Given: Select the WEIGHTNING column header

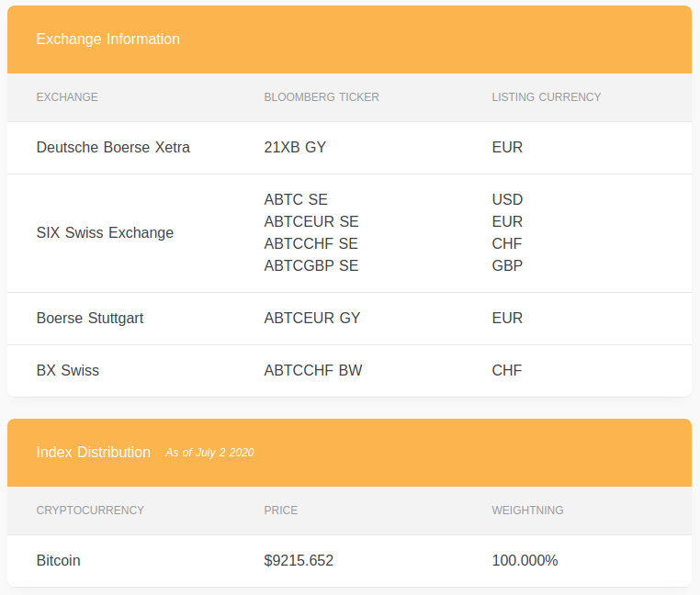Looking at the screenshot, I should point(527,511).
